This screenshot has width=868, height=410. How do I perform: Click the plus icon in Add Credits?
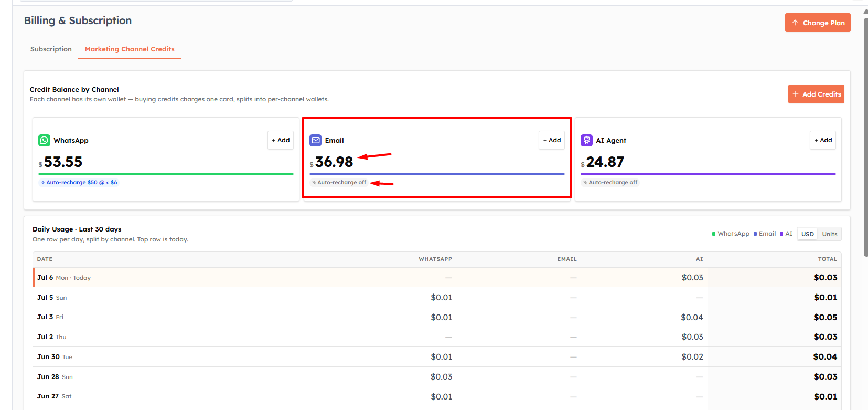[796, 94]
